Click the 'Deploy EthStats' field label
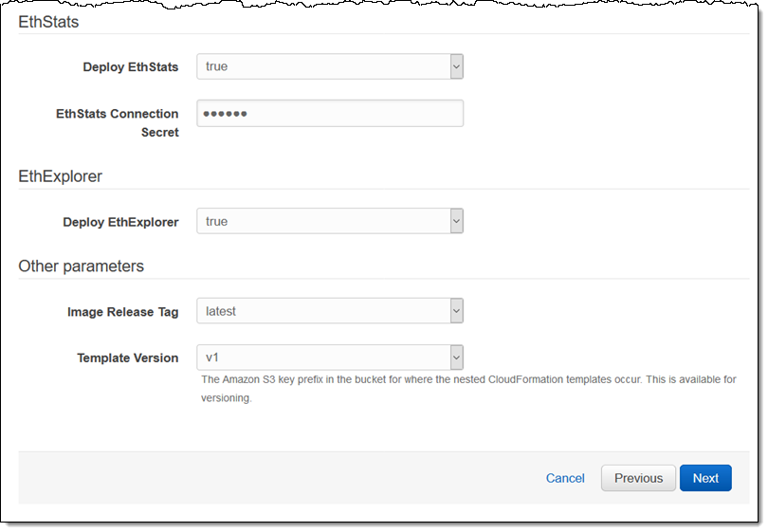This screenshot has width=768, height=532. [130, 67]
